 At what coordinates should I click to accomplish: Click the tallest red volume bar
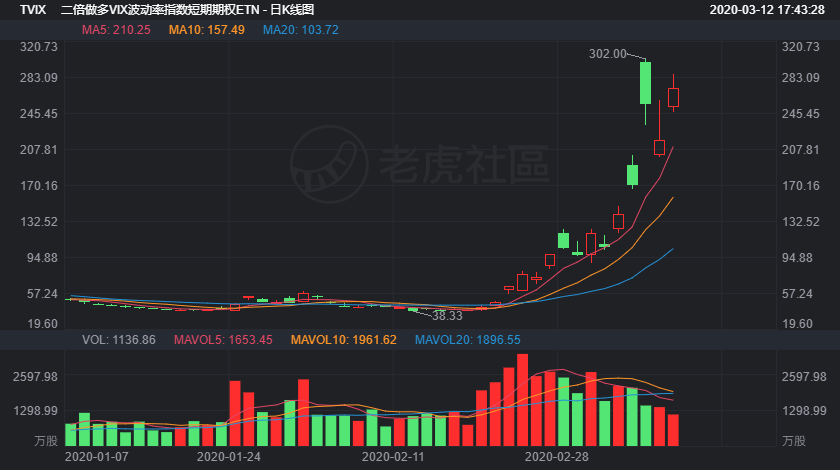pos(522,400)
